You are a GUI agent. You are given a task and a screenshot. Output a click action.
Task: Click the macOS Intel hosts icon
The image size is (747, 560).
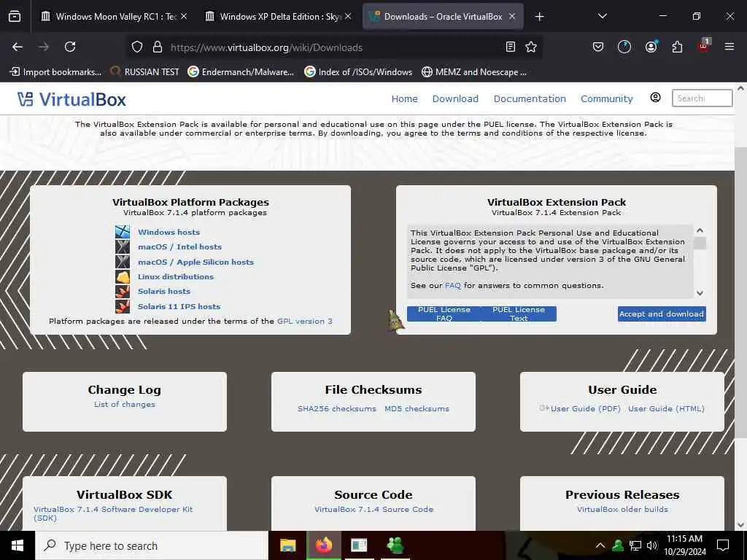(123, 246)
